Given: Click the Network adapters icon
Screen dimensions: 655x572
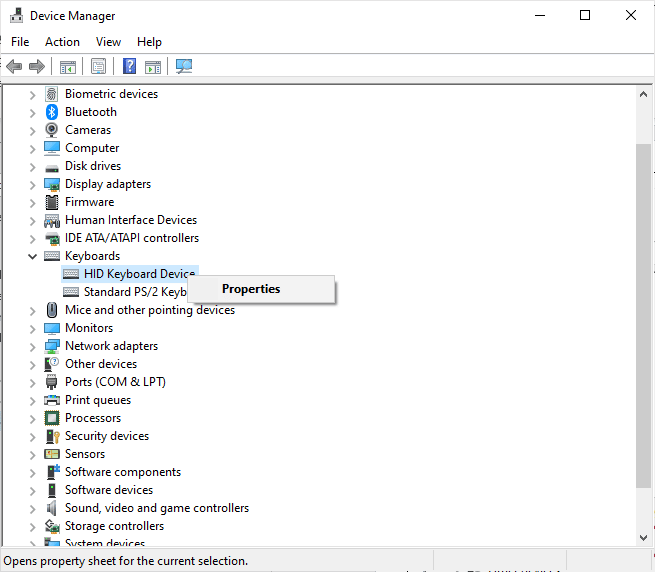Looking at the screenshot, I should click(52, 346).
